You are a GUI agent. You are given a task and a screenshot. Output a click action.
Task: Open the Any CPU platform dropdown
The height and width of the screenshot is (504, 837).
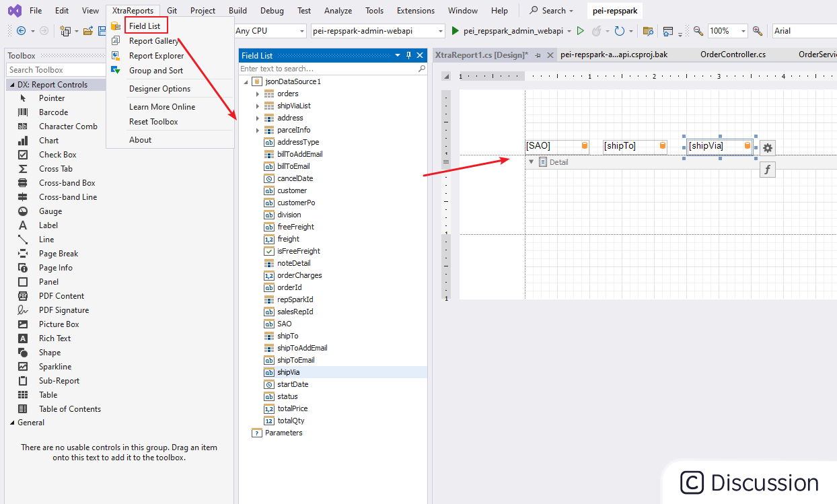(301, 31)
